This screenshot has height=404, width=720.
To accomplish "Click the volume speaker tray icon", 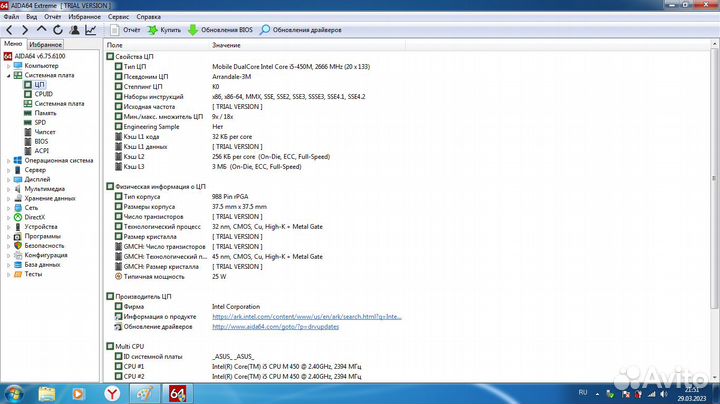I will pyautogui.click(x=664, y=394).
